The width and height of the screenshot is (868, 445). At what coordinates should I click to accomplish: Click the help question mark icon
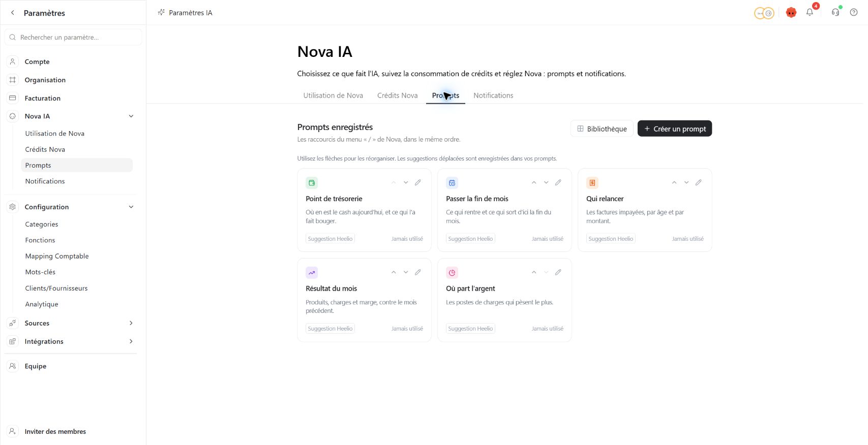(854, 12)
